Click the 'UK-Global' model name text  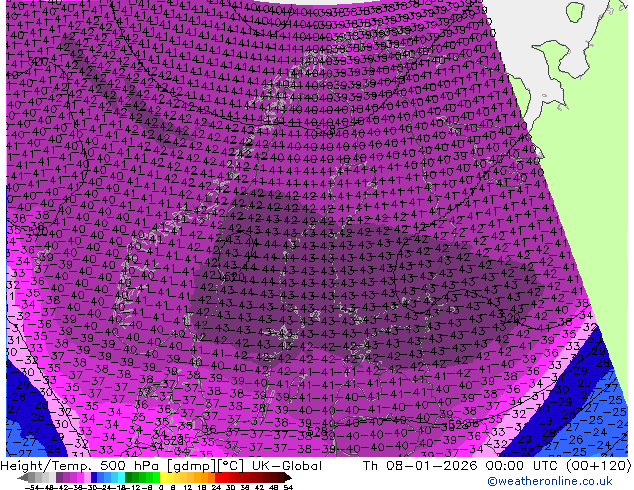(287, 466)
